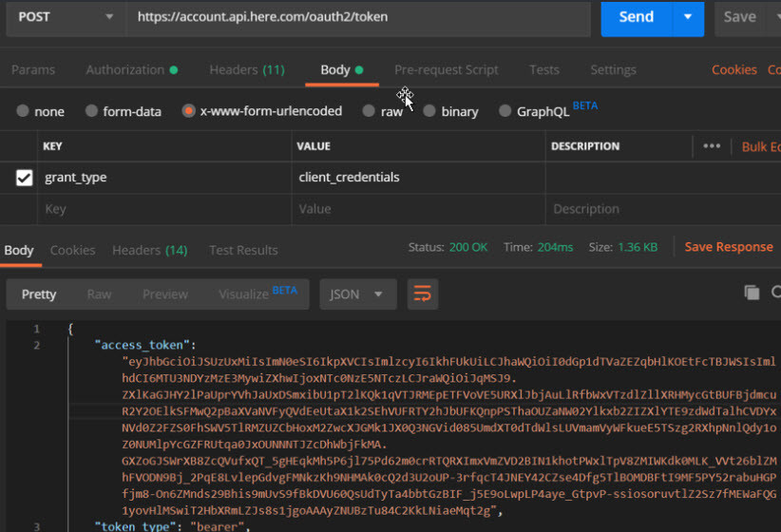Click the Save button
The image size is (781, 532).
pyautogui.click(x=739, y=17)
